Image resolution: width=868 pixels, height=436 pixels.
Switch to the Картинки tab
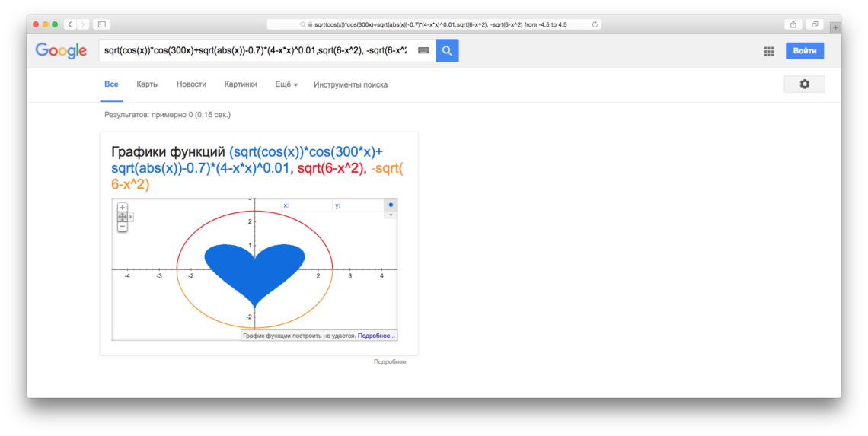[x=241, y=84]
